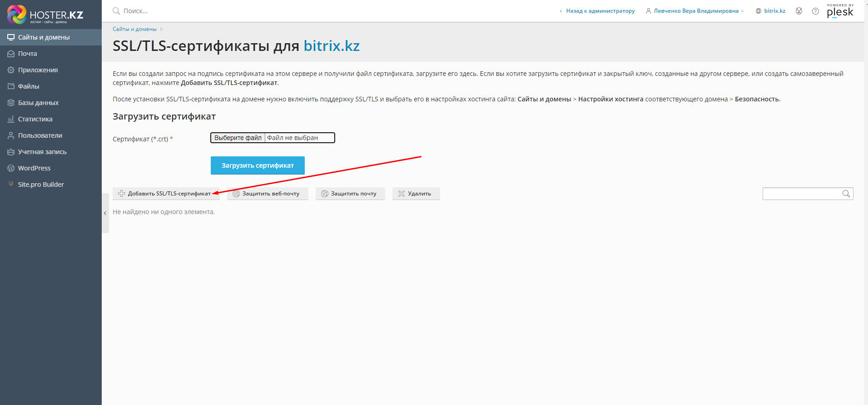Go to Приложения in sidebar
Screen dimensions: 868x405
(51, 70)
